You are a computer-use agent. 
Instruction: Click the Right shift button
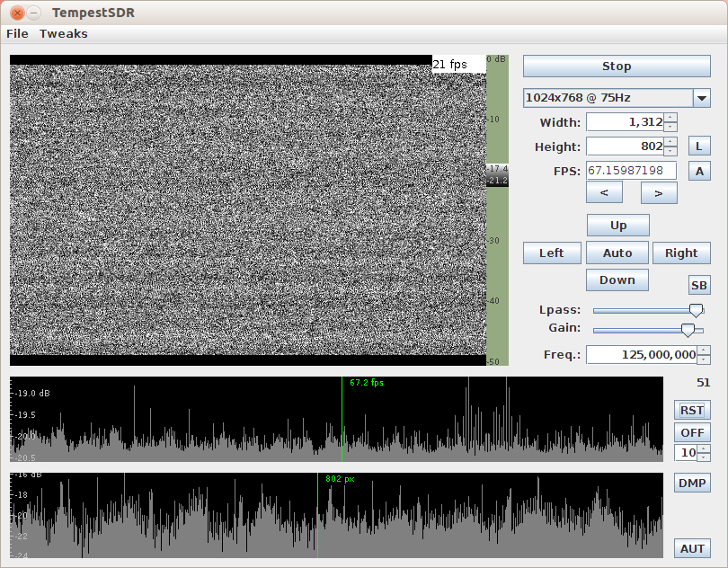(x=680, y=253)
